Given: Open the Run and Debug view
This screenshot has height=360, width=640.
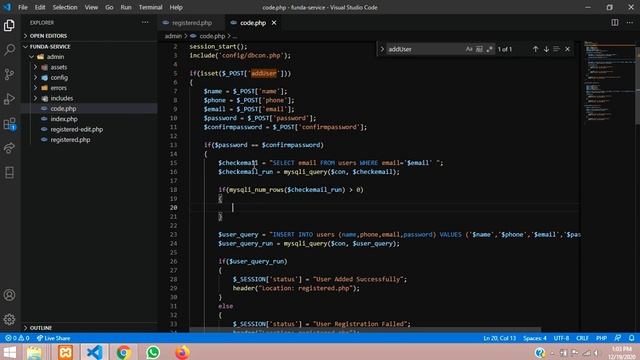Looking at the screenshot, I should (9, 99).
